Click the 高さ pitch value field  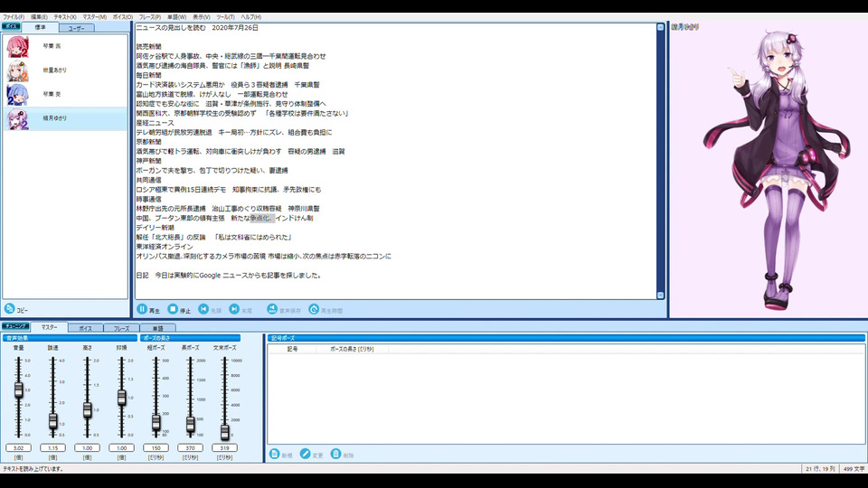click(87, 447)
